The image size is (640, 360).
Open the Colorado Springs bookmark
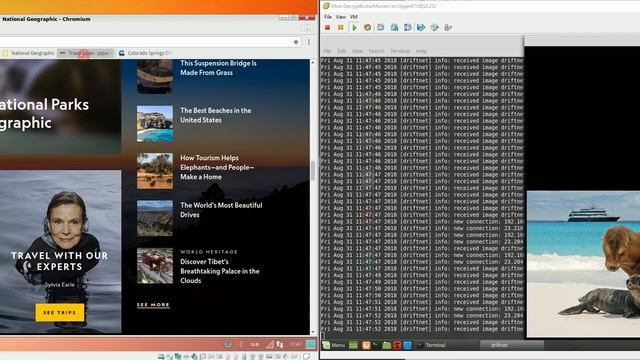point(144,53)
